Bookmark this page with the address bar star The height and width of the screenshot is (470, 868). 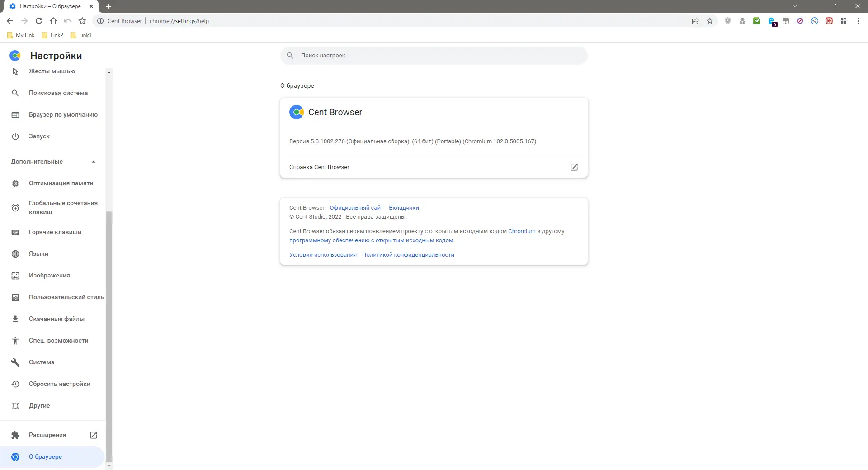pyautogui.click(x=710, y=21)
